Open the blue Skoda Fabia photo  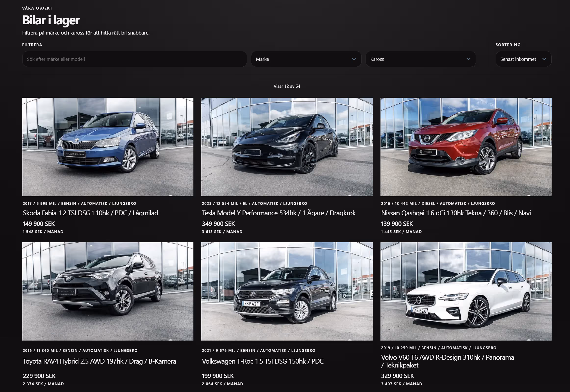tap(108, 147)
